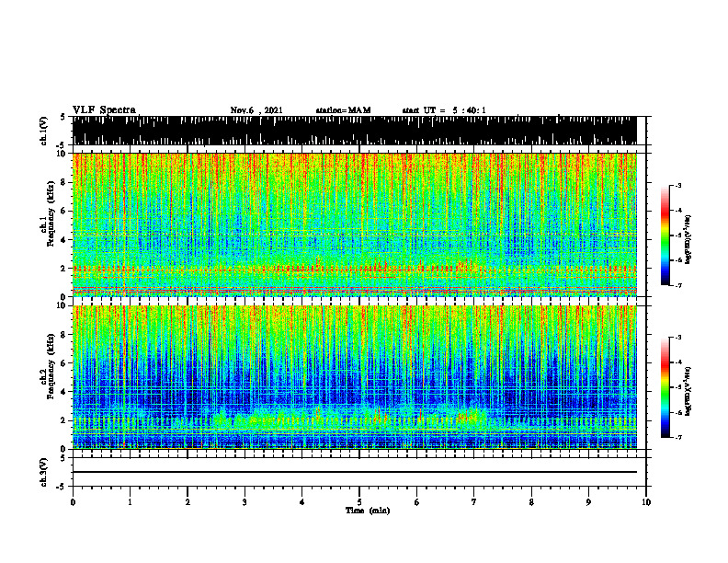
Task: Click the 'Time (min)' x-axis label
Action: [x=368, y=511]
